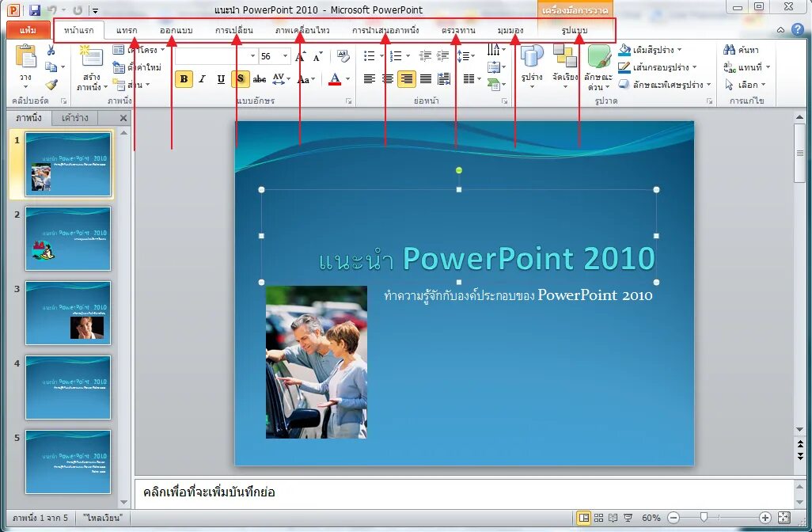Click the Paste (วาง) clipboard icon
This screenshot has height=532, width=812.
(x=25, y=56)
